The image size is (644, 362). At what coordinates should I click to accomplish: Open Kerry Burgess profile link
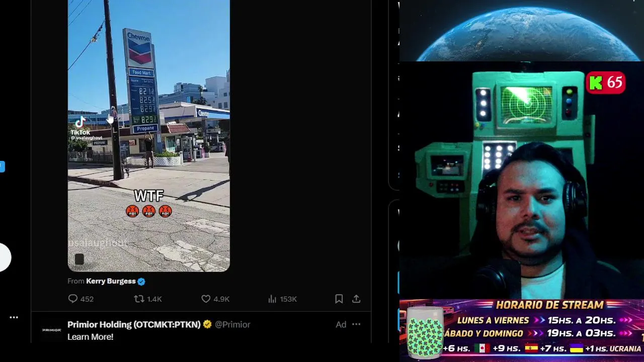pos(111,281)
